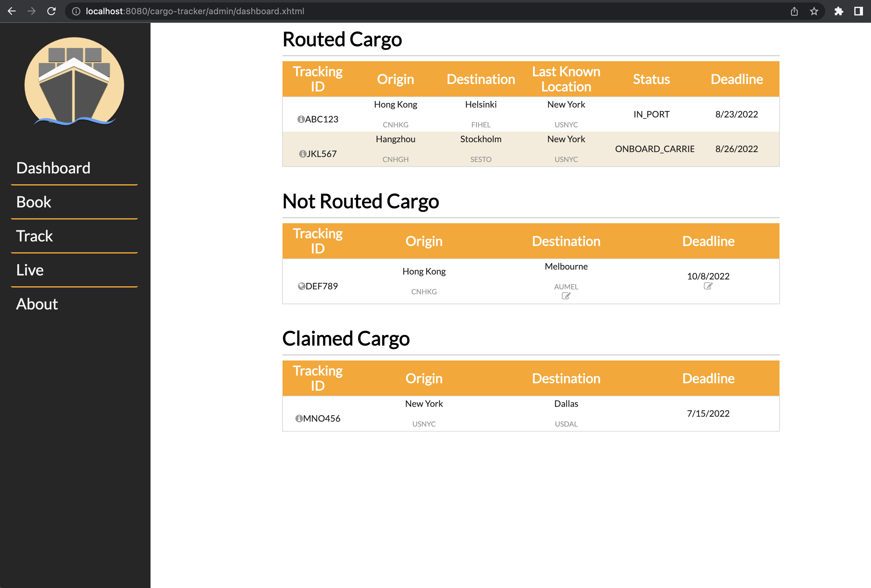This screenshot has width=871, height=588.
Task: Select the About menu entry
Action: pos(37,304)
